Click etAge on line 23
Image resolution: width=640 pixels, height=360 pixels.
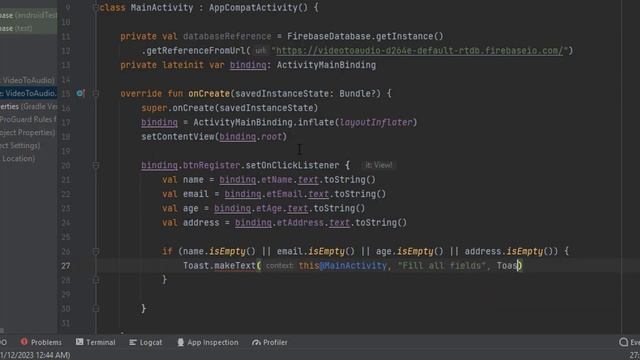[269, 208]
